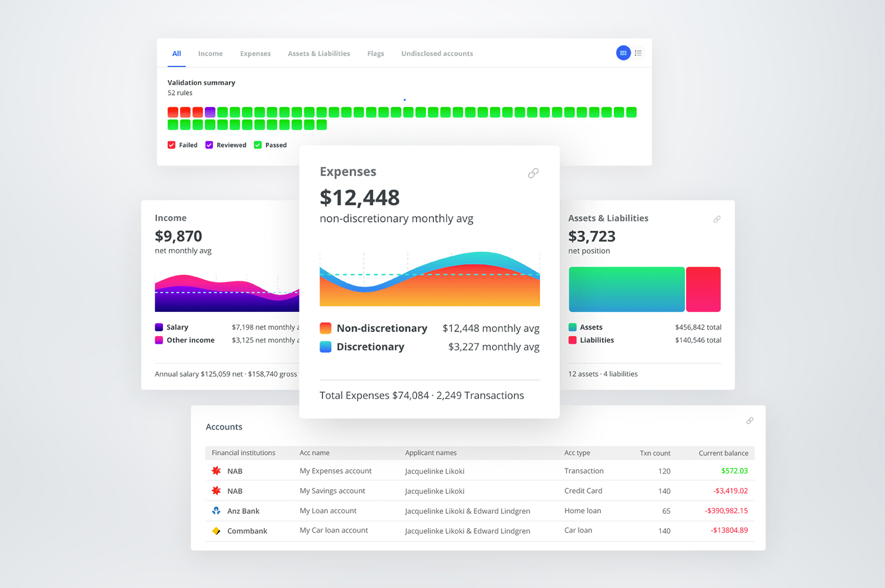Image resolution: width=885 pixels, height=588 pixels.
Task: Switch to the Income tab
Action: click(211, 54)
